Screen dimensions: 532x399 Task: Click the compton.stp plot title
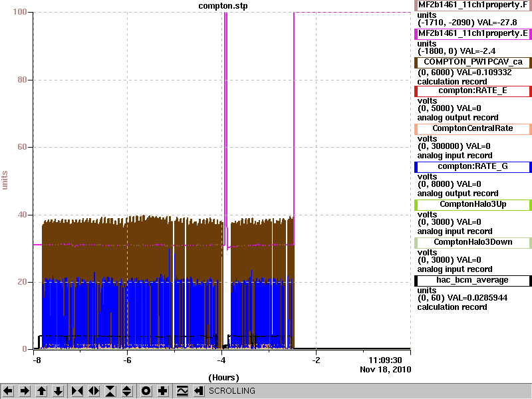pyautogui.click(x=223, y=6)
